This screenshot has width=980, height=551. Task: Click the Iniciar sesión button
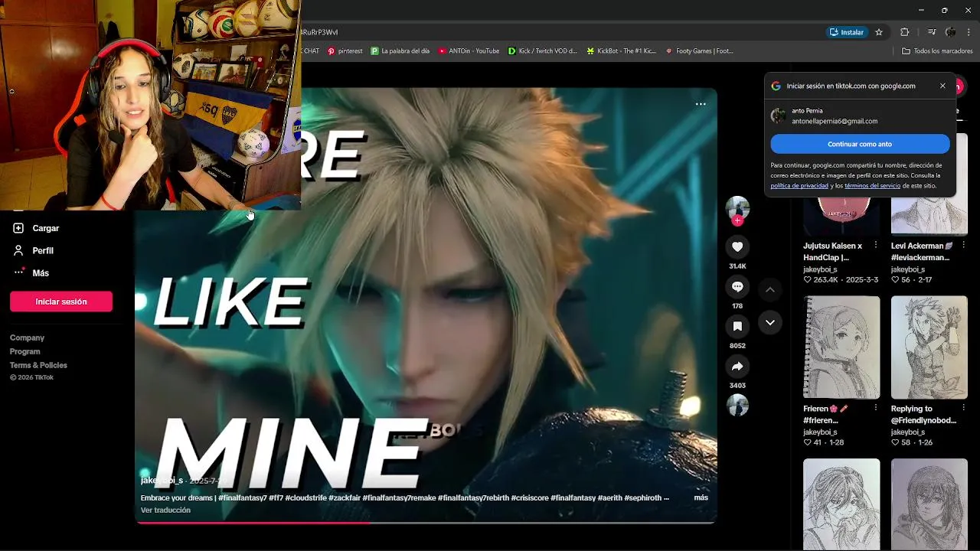point(61,302)
